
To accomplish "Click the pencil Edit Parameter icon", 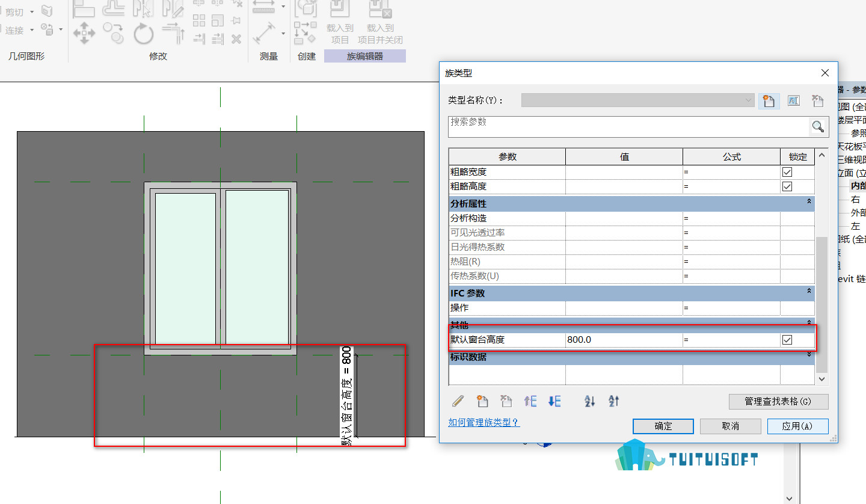I will 458,401.
